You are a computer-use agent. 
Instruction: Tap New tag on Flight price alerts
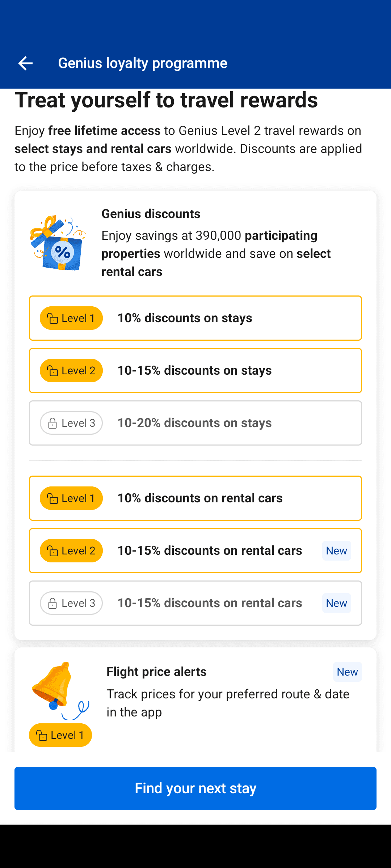[348, 672]
